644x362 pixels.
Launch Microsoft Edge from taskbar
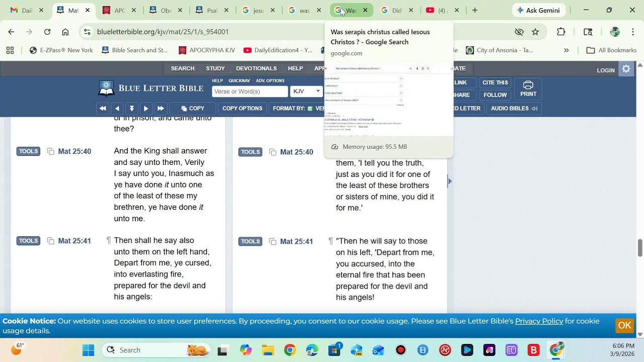tap(312, 350)
